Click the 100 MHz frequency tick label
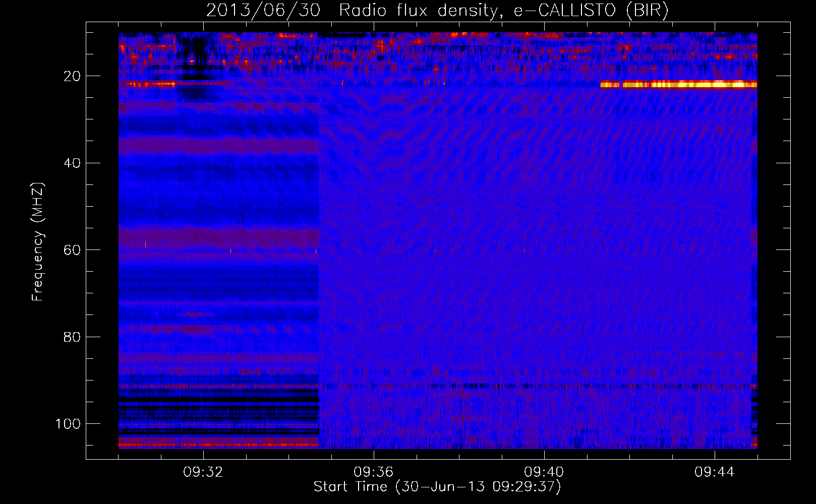The width and height of the screenshot is (816, 504). pyautogui.click(x=68, y=424)
